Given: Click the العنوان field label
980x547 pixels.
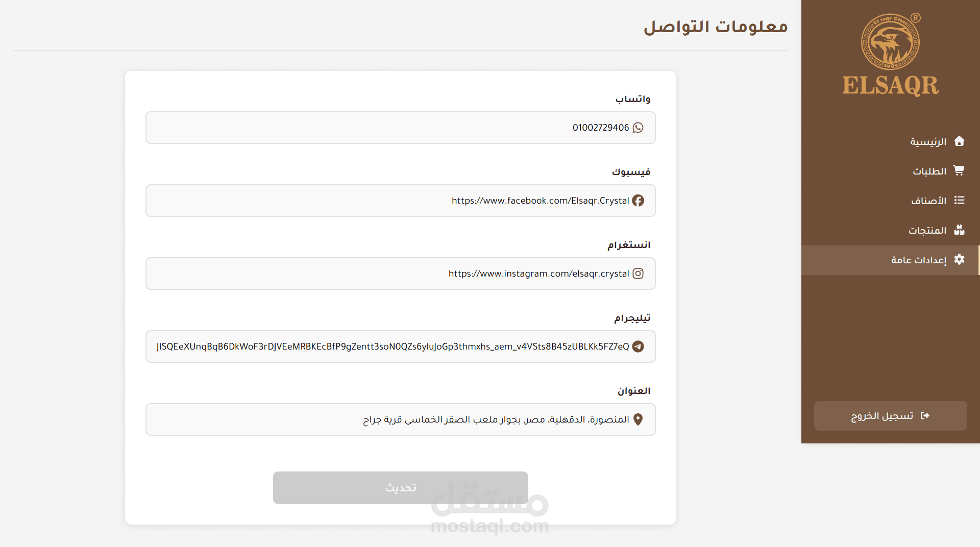Looking at the screenshot, I should click(634, 391).
